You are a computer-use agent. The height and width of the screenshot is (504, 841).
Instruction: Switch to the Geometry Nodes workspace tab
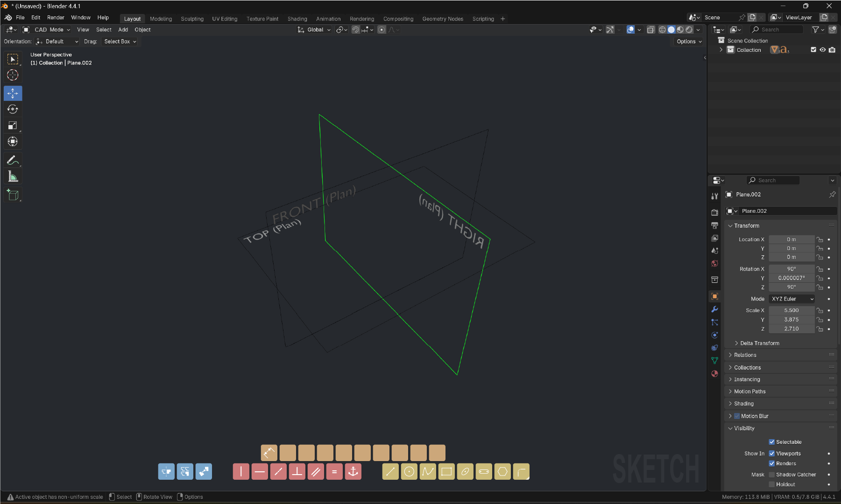(443, 19)
